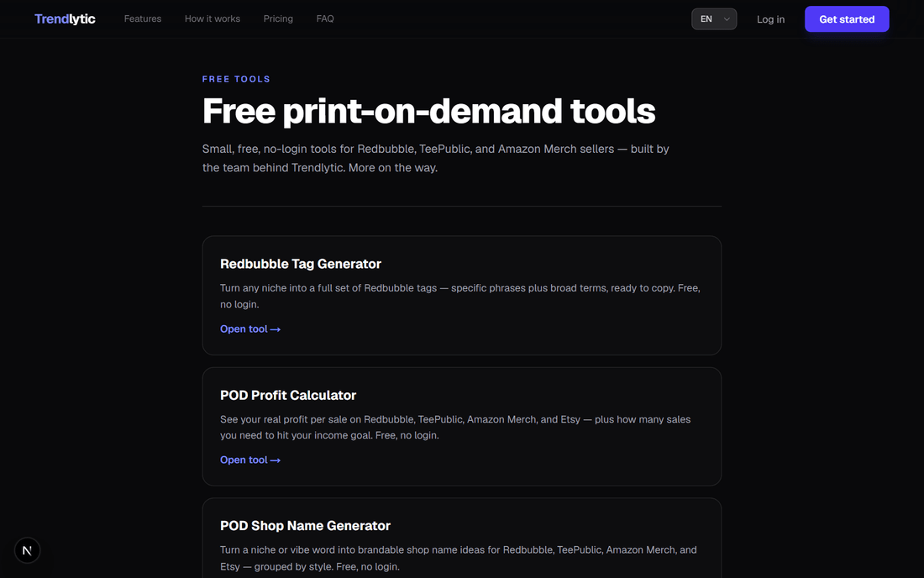
Task: Click the Redbubble Tag Generator heading
Action: tap(301, 264)
